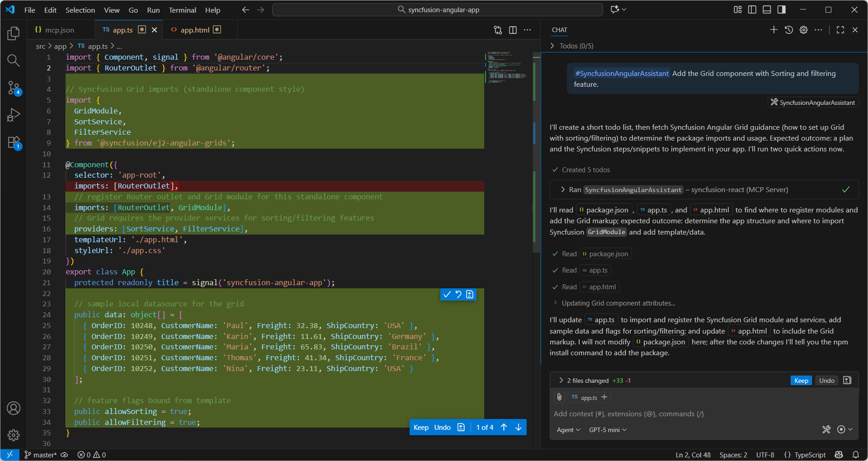The width and height of the screenshot is (868, 461).
Task: Open the Terminal menu
Action: [182, 10]
